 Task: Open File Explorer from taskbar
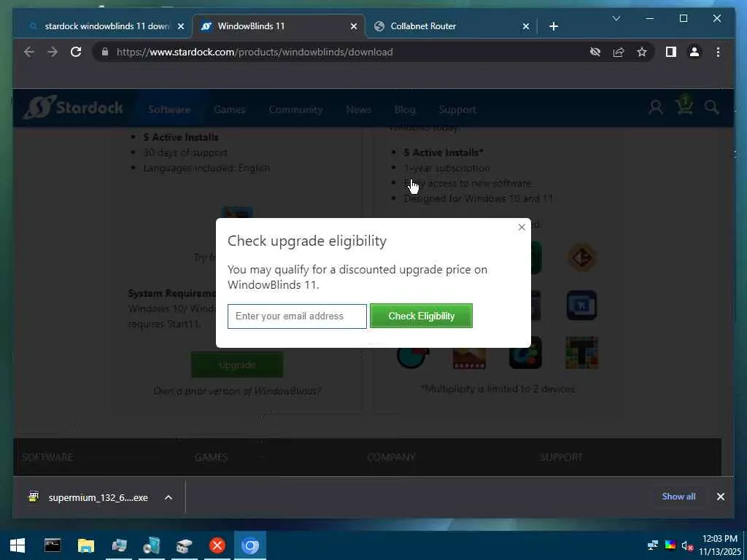[86, 545]
